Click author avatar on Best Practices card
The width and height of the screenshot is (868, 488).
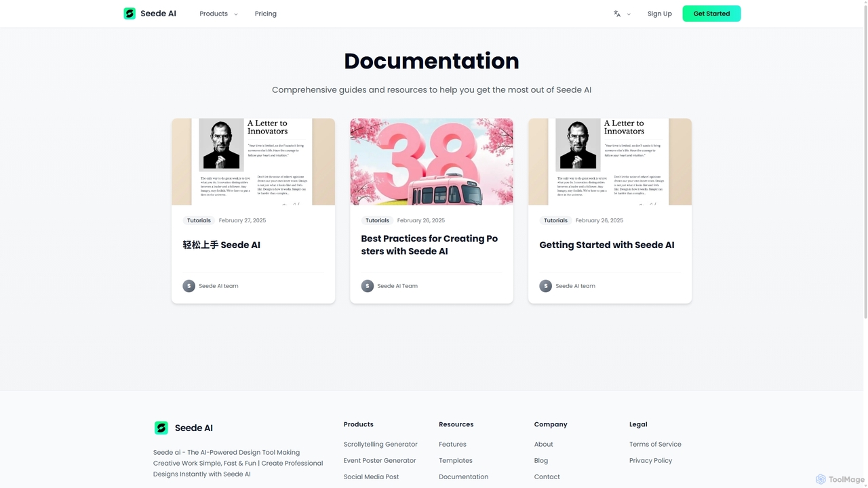(368, 286)
